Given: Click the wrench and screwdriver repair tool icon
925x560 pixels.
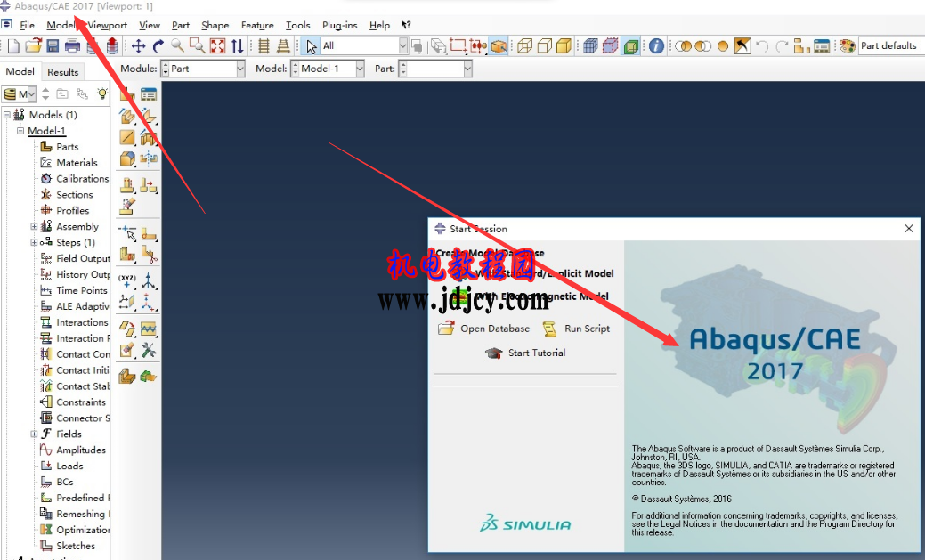Looking at the screenshot, I should 149,351.
